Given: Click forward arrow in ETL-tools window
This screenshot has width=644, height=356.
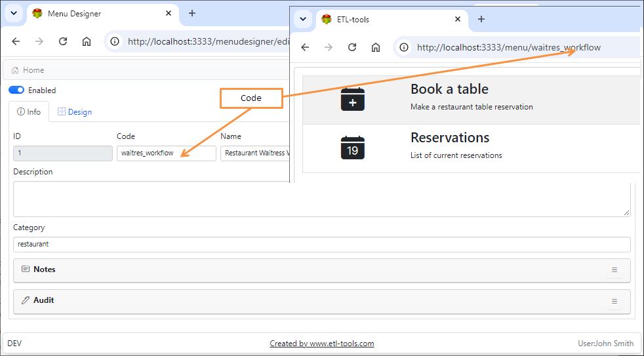Looking at the screenshot, I should [329, 47].
